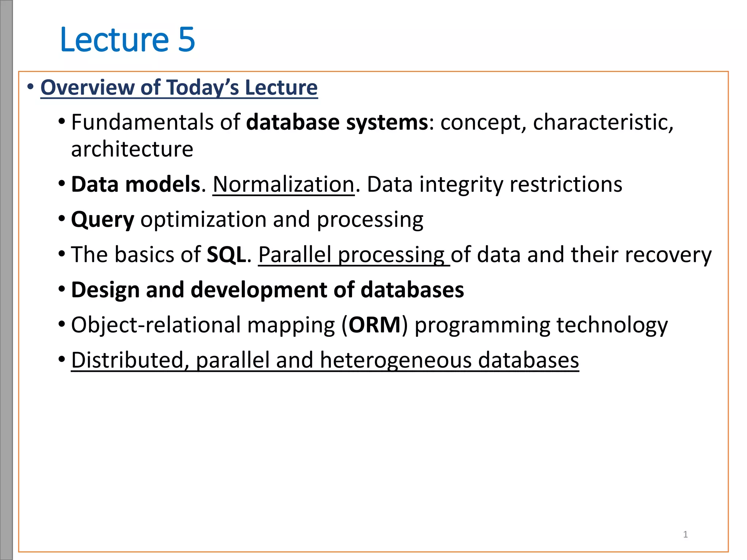This screenshot has width=747, height=560.
Task: Open Distributed, parallel and heterogeneous databases link
Action: 325,360
